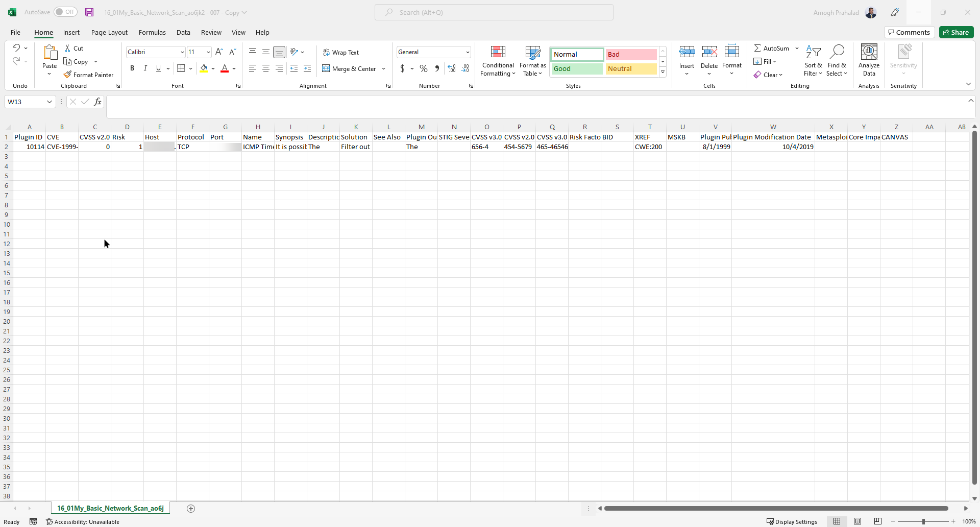Click the Percent Style icon

424,68
